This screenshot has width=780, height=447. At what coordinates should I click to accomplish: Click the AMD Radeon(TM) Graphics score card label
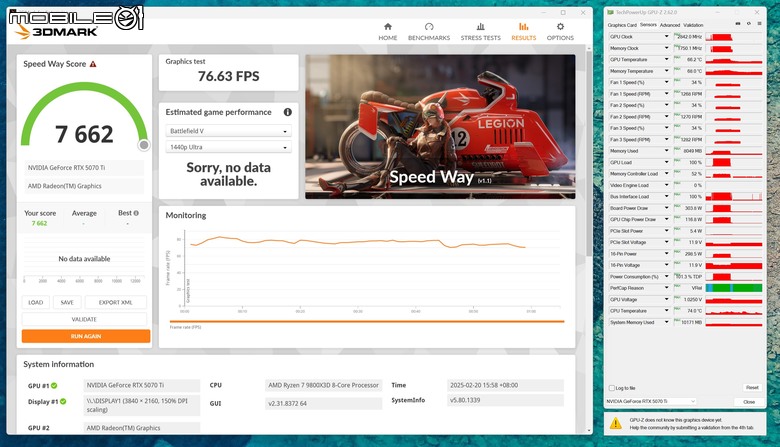point(84,186)
